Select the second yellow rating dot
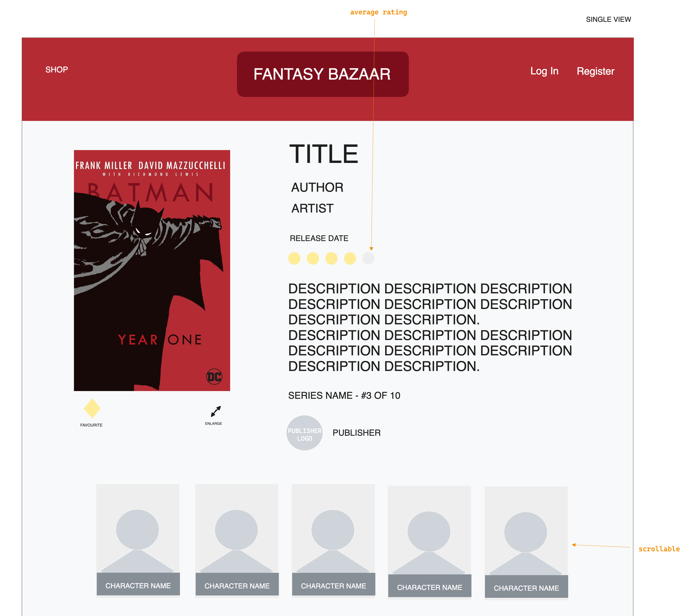 [x=313, y=258]
